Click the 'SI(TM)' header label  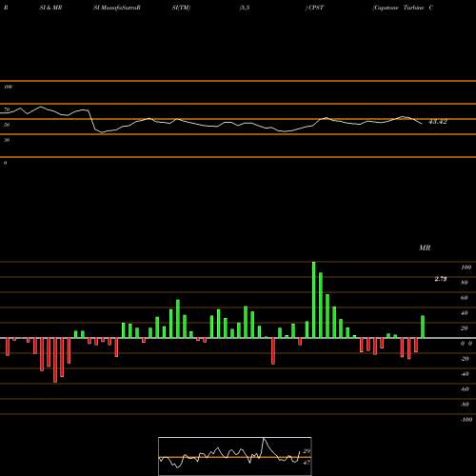coord(181,8)
